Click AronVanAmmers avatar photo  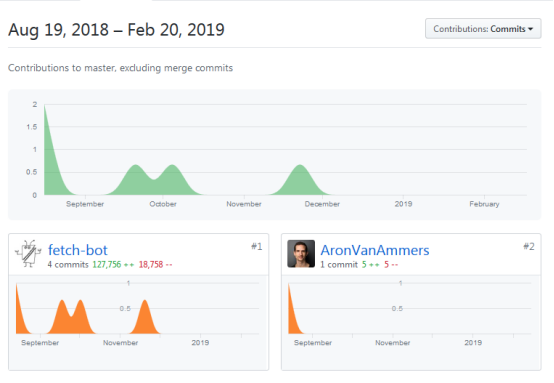(x=301, y=254)
